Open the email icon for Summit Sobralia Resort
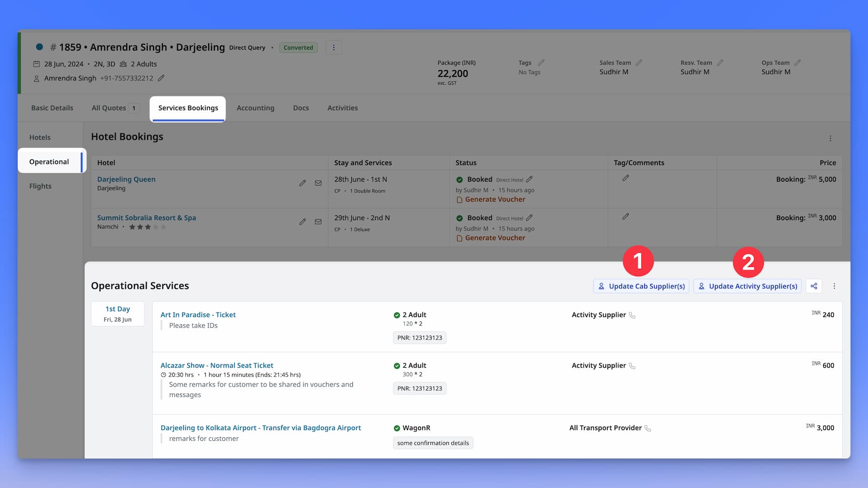Image resolution: width=868 pixels, height=488 pixels. coord(318,222)
